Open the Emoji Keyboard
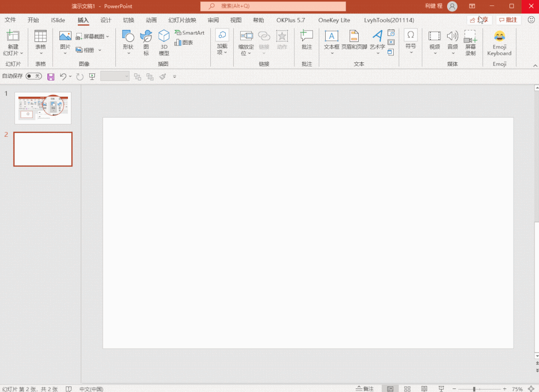This screenshot has height=392, width=539. 499,43
